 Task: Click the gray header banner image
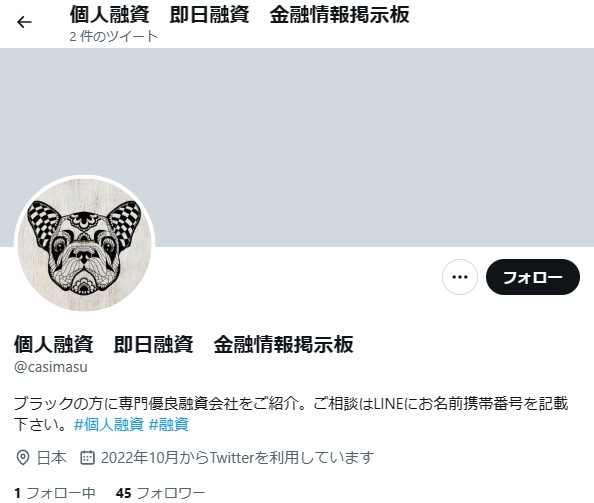tap(297, 147)
